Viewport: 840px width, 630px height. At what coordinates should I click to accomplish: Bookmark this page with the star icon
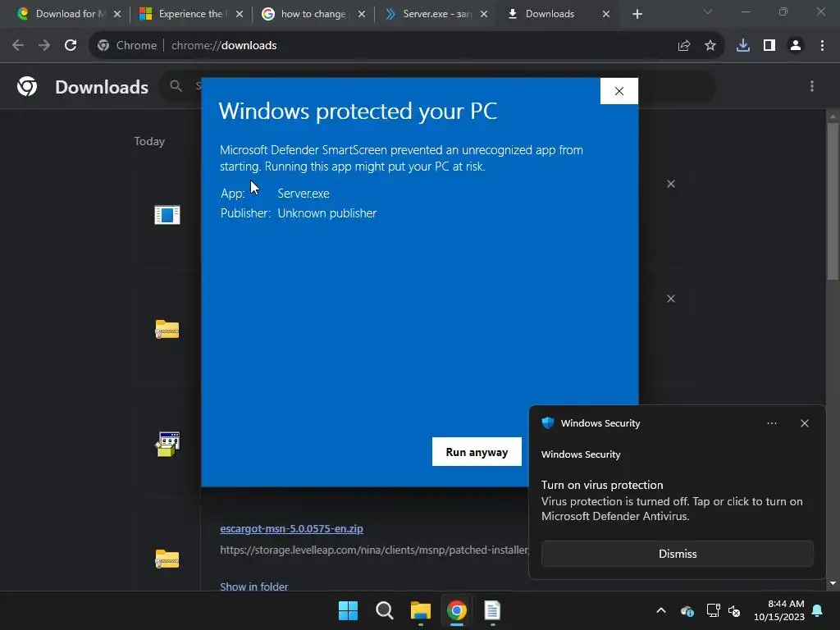pos(710,46)
